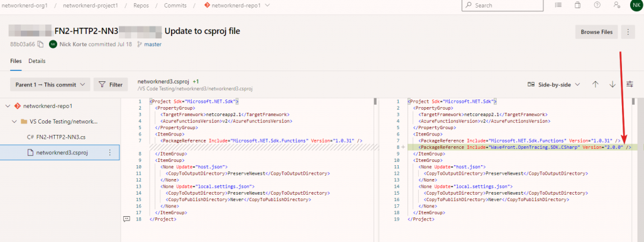This screenshot has width=644, height=242.
Task: Go to networknerd-org1 in the breadcrumb
Action: click(x=25, y=5)
